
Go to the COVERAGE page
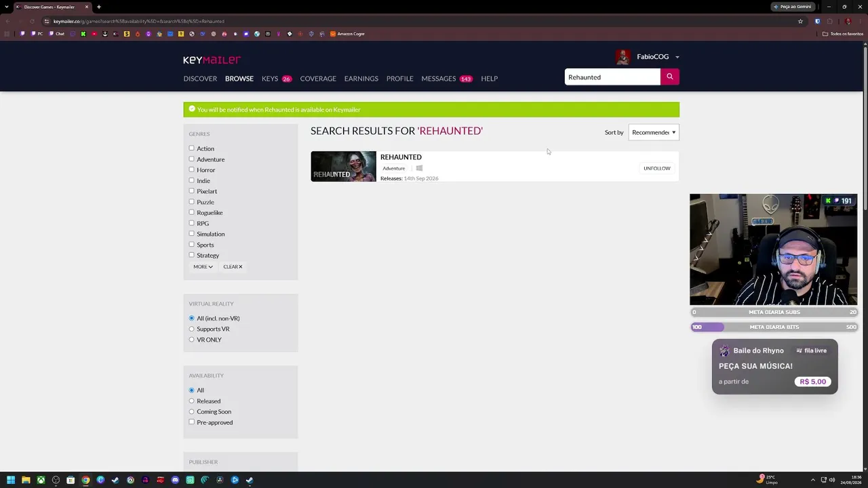click(x=318, y=79)
